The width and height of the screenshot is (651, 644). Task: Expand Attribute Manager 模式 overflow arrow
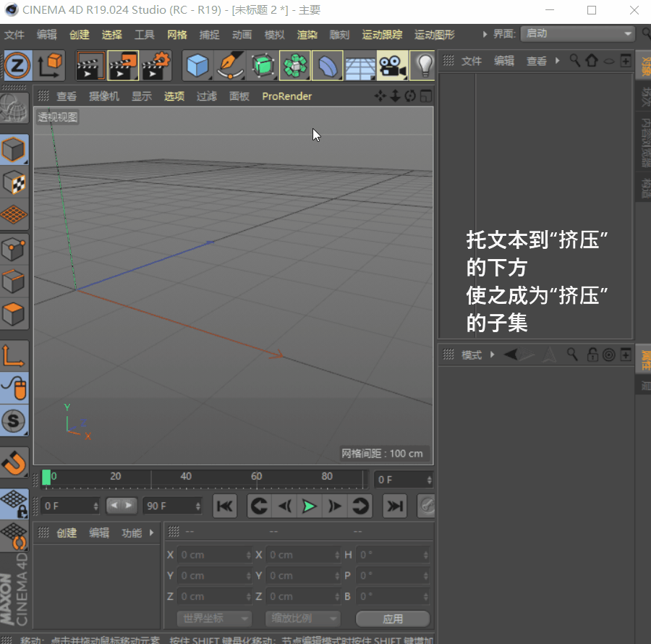tap(493, 355)
